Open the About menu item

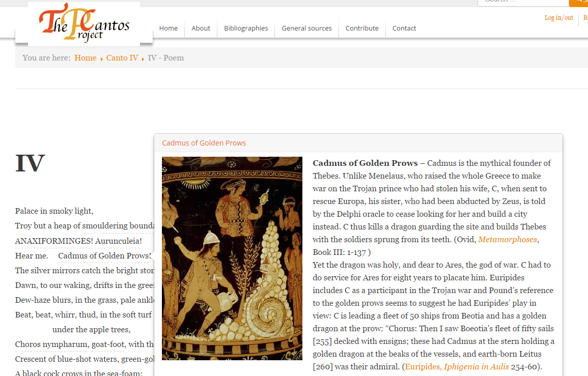pyautogui.click(x=201, y=28)
